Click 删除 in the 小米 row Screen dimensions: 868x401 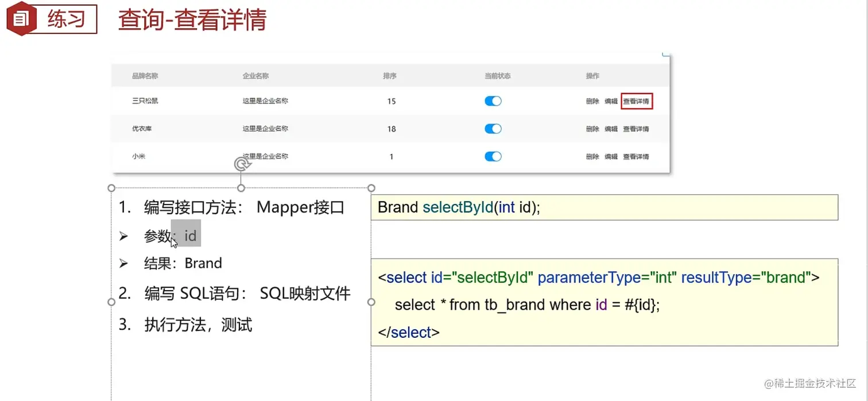click(592, 156)
